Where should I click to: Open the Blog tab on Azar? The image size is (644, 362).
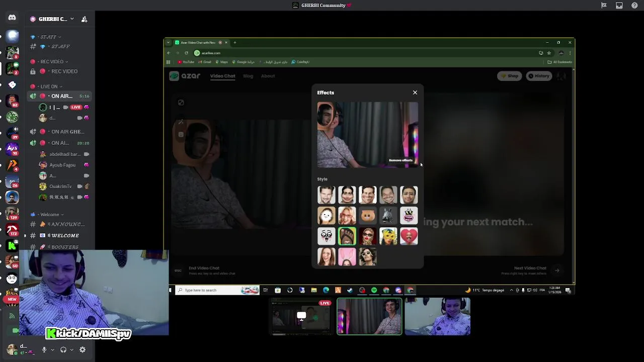tap(248, 76)
